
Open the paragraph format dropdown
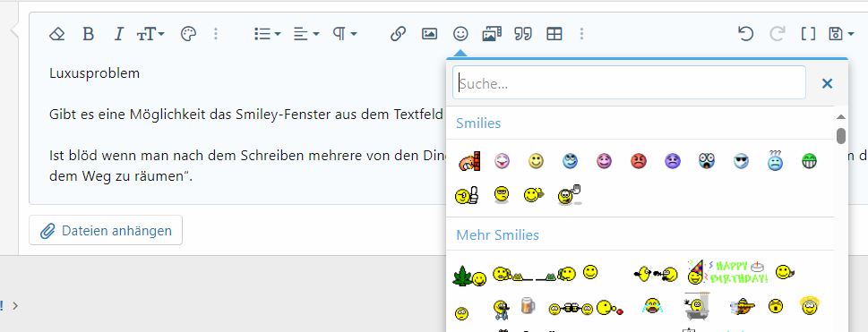(344, 34)
